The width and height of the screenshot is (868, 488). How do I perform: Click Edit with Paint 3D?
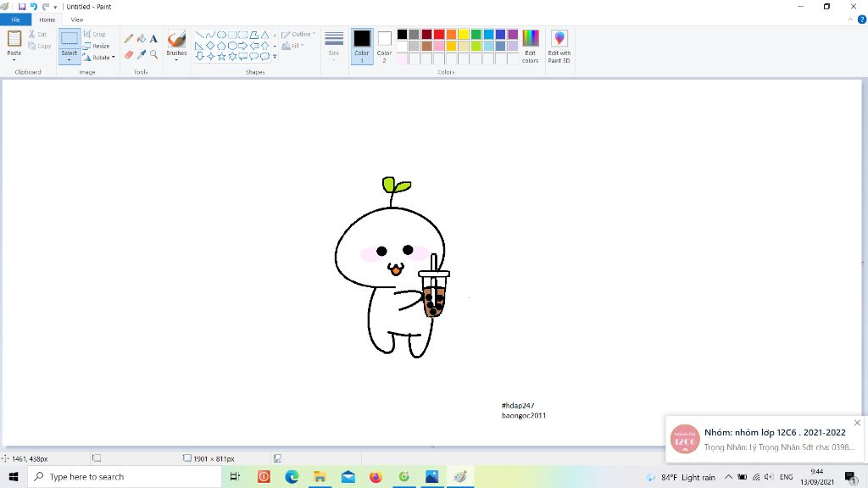[x=559, y=46]
